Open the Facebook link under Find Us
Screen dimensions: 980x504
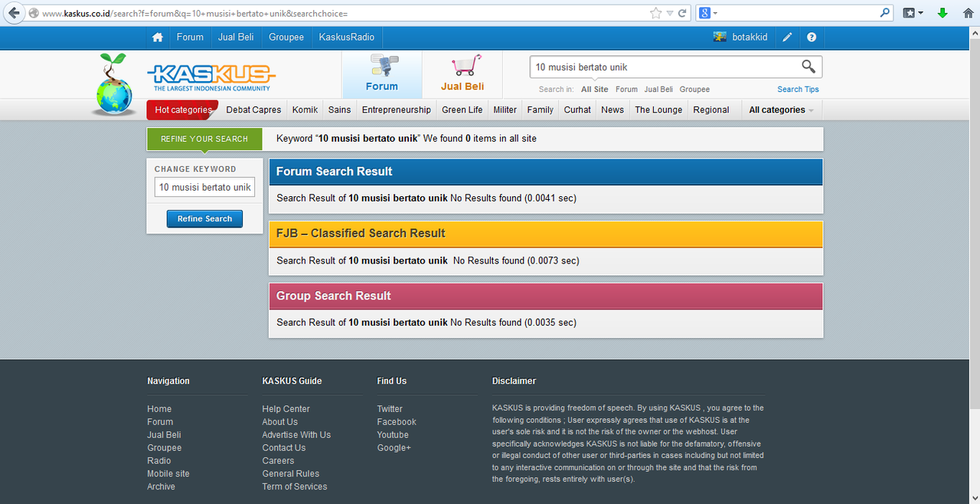coord(397,422)
